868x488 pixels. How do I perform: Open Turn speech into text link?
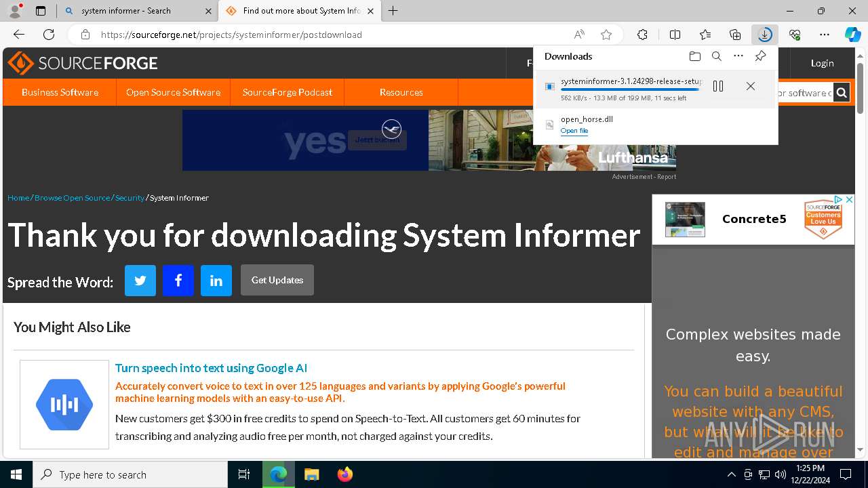pos(211,368)
